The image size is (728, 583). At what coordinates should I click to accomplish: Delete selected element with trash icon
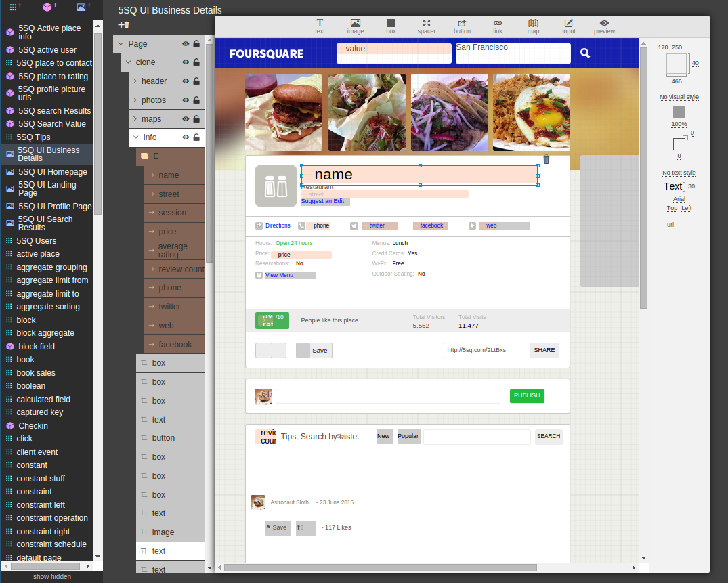[x=547, y=159]
